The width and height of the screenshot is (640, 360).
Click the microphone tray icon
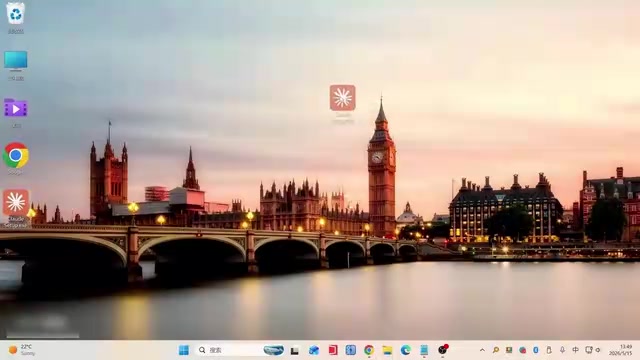pos(562,350)
